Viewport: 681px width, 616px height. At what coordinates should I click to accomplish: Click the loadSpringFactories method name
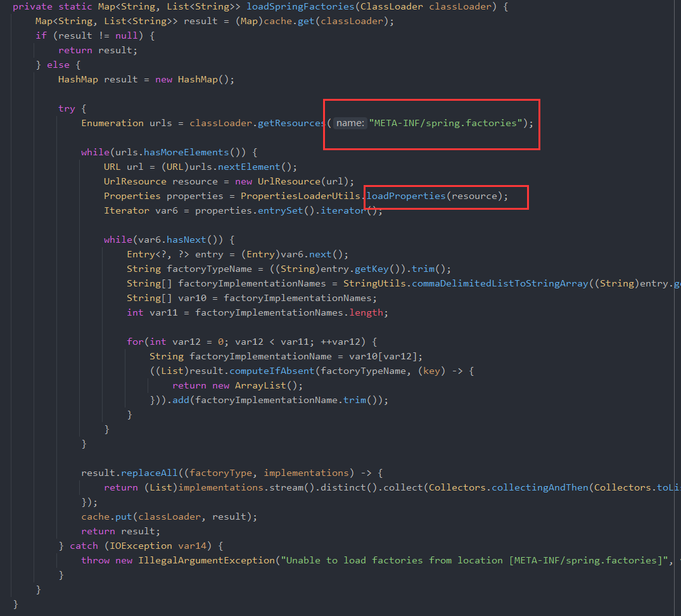pyautogui.click(x=300, y=6)
